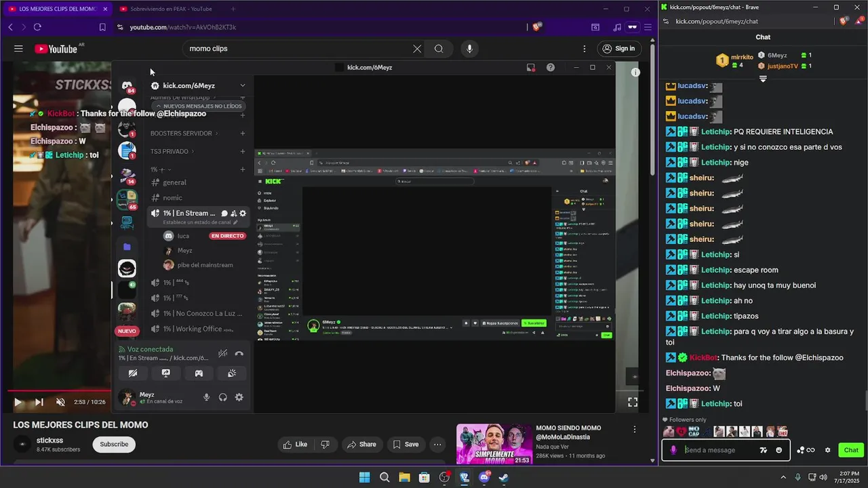Mute the Discord microphone
The image size is (868, 488).
(x=206, y=398)
